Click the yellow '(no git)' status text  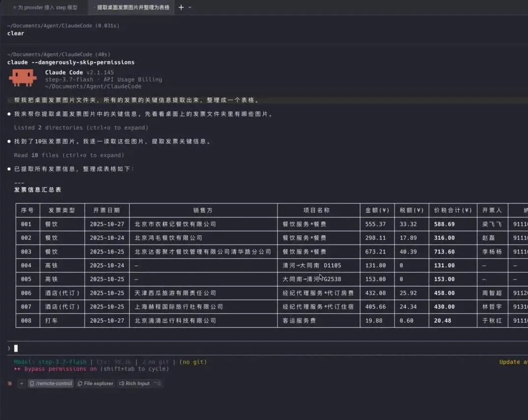pos(193,362)
